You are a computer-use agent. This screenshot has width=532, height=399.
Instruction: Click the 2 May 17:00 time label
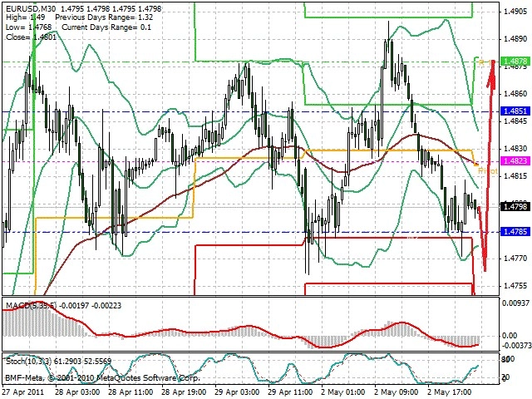pyautogui.click(x=450, y=392)
